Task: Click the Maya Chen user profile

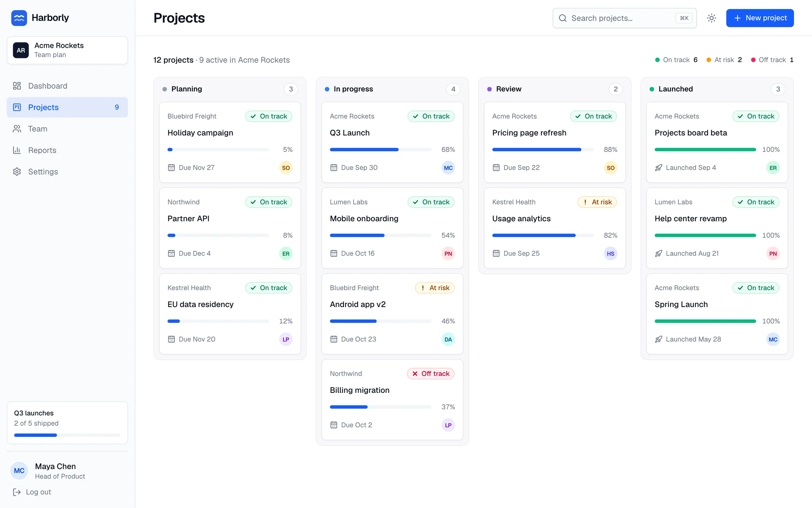Action: [67, 471]
